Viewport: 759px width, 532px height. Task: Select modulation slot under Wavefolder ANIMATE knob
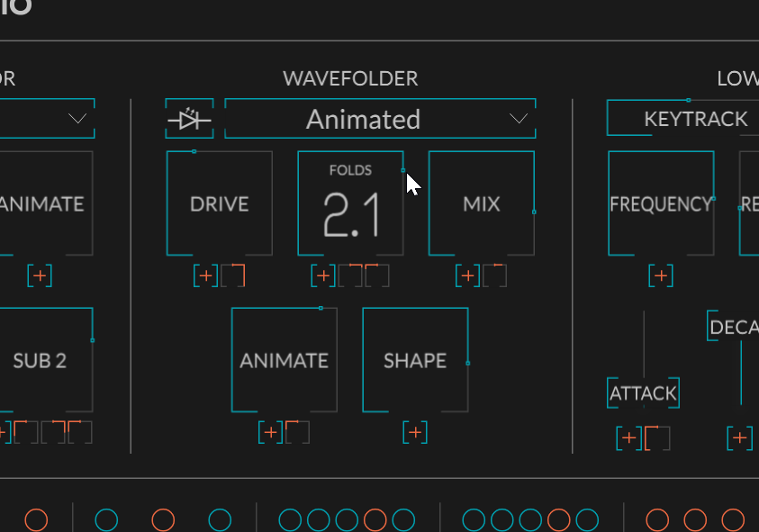click(298, 432)
